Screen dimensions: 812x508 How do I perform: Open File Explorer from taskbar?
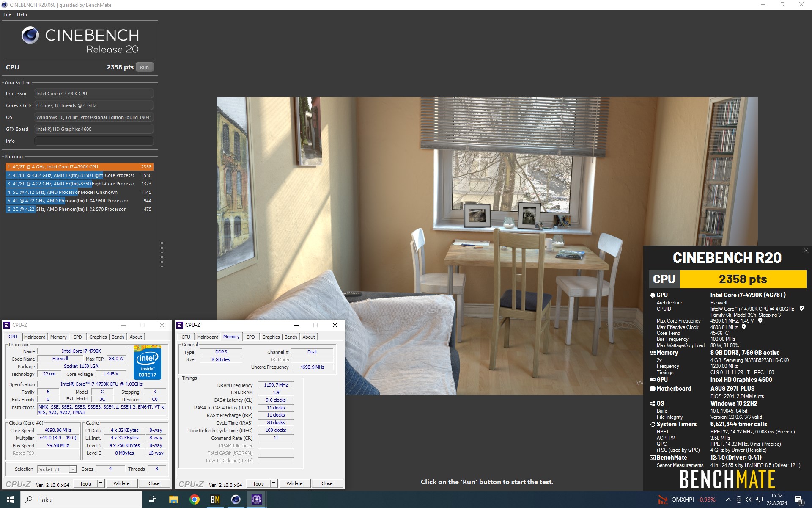pyautogui.click(x=173, y=500)
